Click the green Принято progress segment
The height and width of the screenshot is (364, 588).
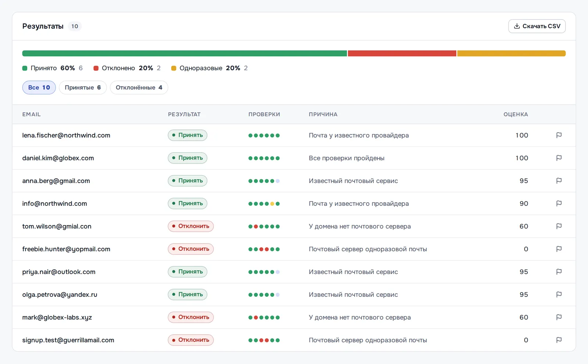[x=184, y=53]
